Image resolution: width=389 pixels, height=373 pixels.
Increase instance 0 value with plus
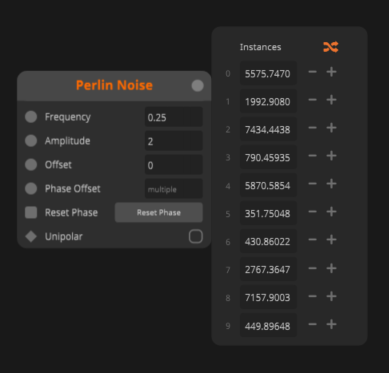coord(331,72)
